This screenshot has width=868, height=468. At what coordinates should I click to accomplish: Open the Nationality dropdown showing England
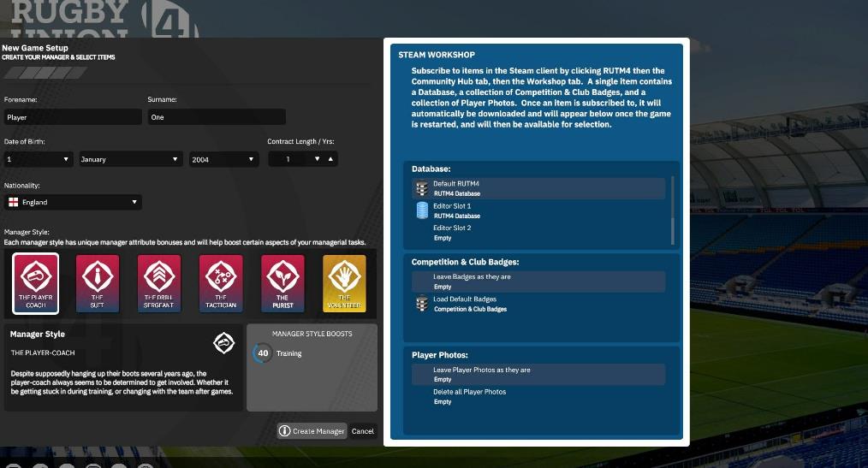click(x=72, y=203)
